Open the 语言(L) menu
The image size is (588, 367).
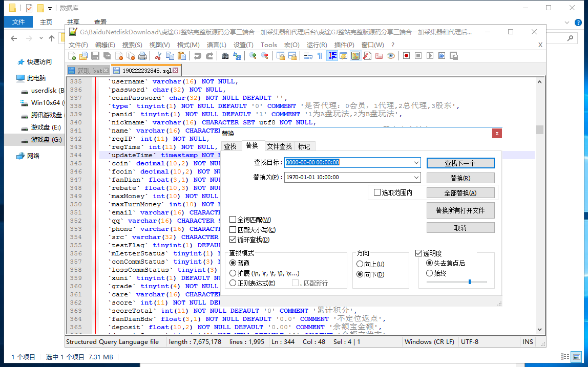[x=217, y=45]
